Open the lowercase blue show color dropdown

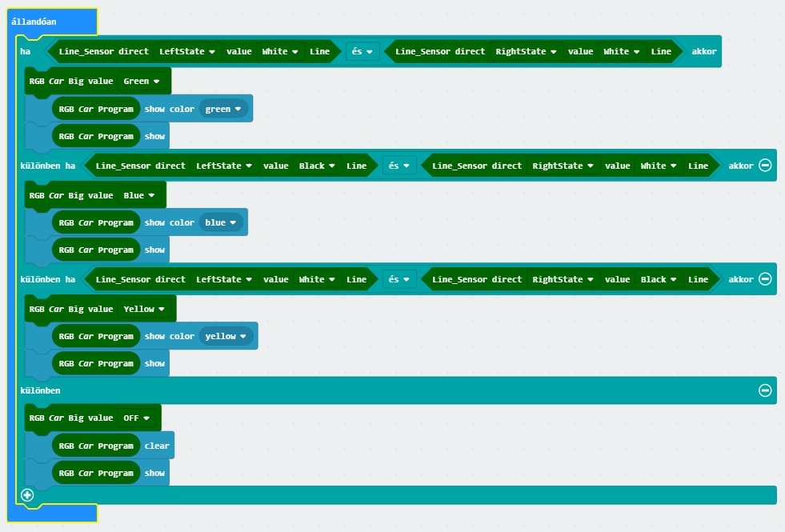pos(221,222)
